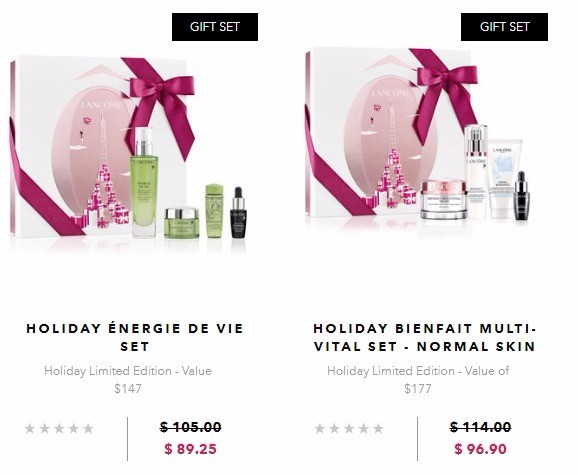The width and height of the screenshot is (578, 475).
Task: Click the GIFT SET badge on the right product
Action: pos(504,27)
